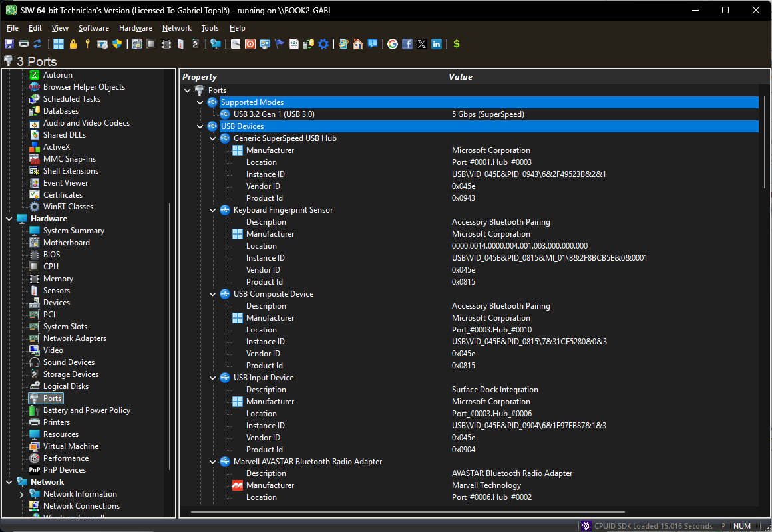
Task: Open the Software menu
Action: pyautogui.click(x=94, y=28)
